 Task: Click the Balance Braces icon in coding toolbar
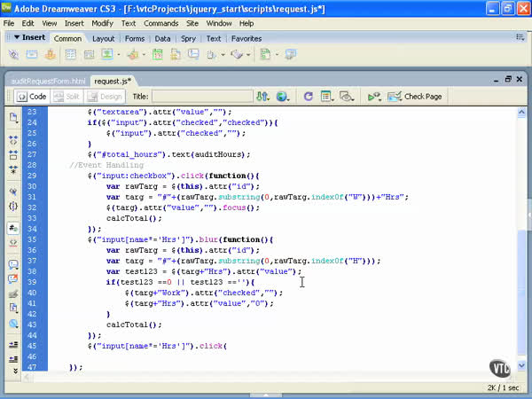(13, 207)
